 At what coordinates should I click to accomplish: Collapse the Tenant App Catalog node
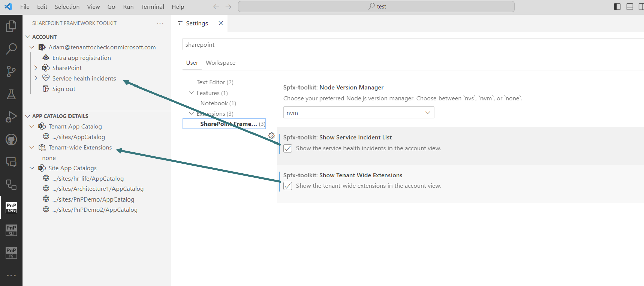[x=32, y=126]
